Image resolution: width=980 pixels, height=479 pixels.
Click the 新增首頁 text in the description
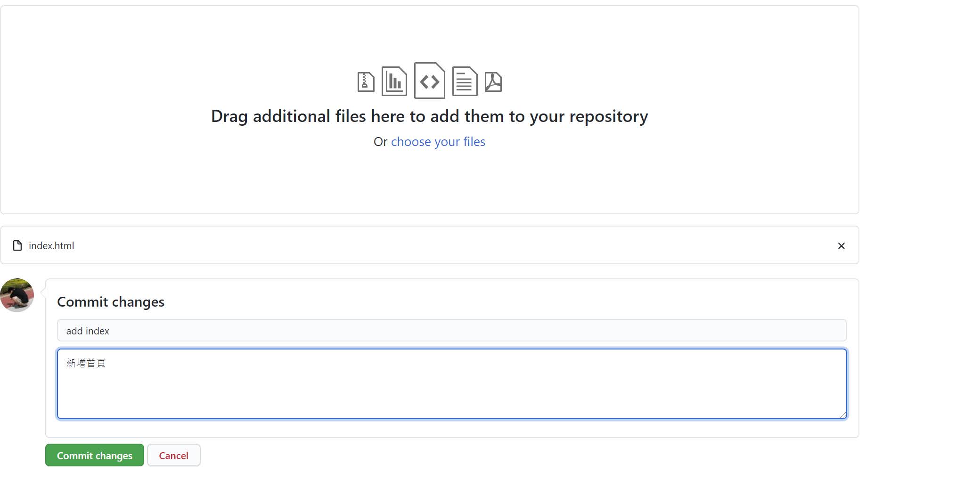point(86,363)
